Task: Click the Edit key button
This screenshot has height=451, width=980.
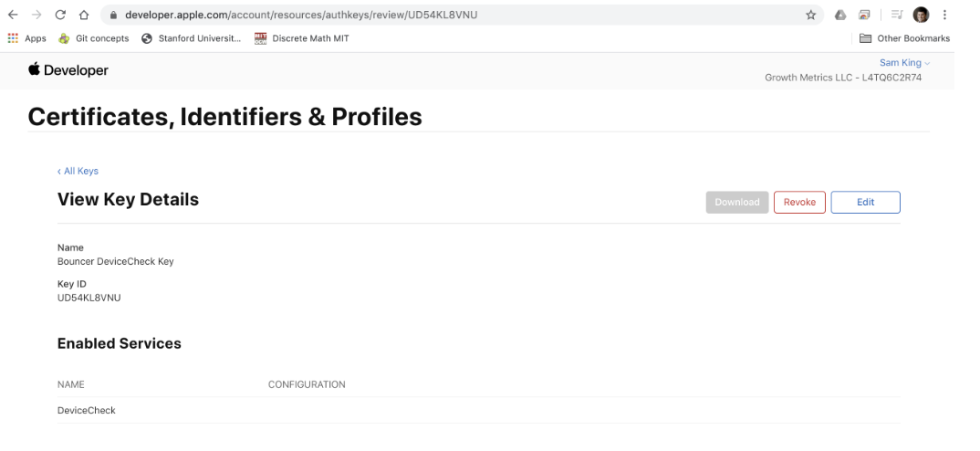Action: [865, 202]
